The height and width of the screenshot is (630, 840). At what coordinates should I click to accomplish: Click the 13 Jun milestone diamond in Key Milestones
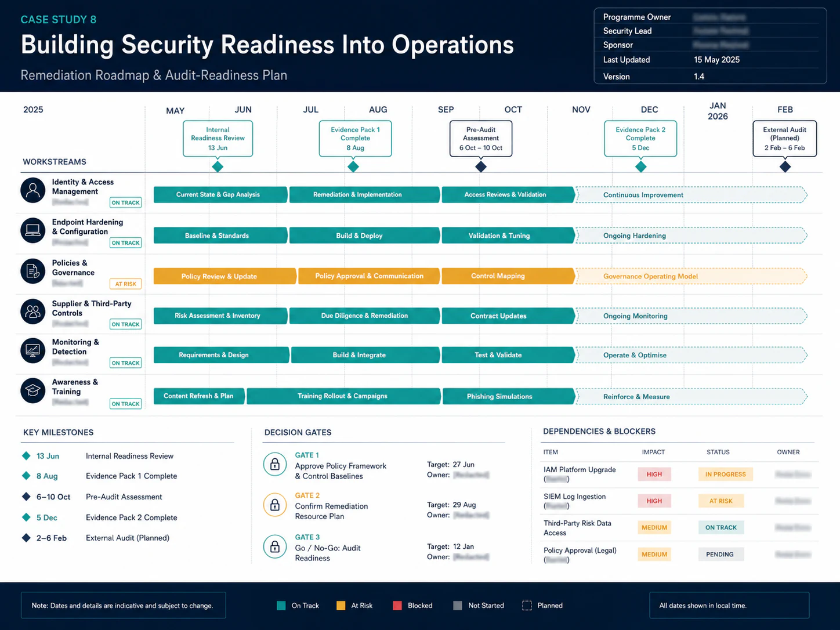(26, 456)
